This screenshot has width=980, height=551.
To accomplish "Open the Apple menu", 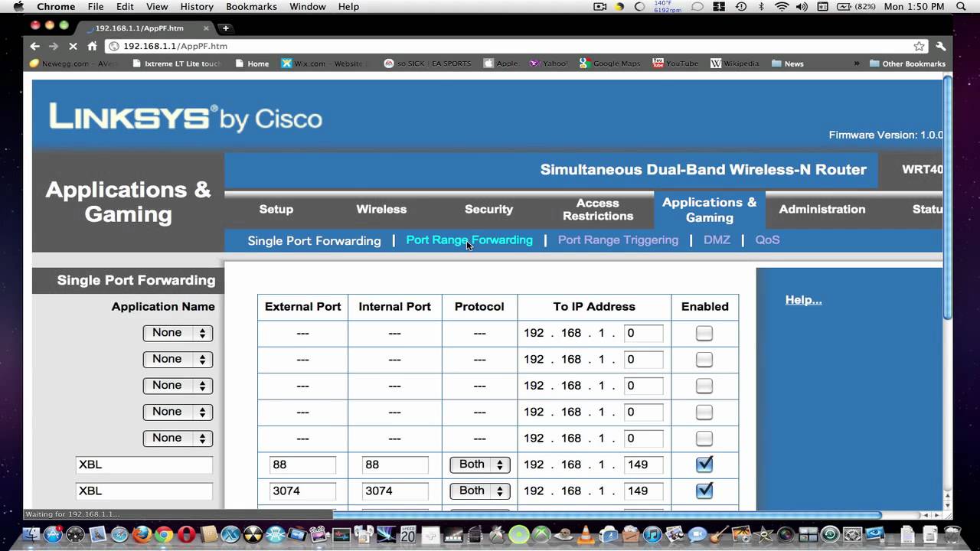I will coord(19,7).
